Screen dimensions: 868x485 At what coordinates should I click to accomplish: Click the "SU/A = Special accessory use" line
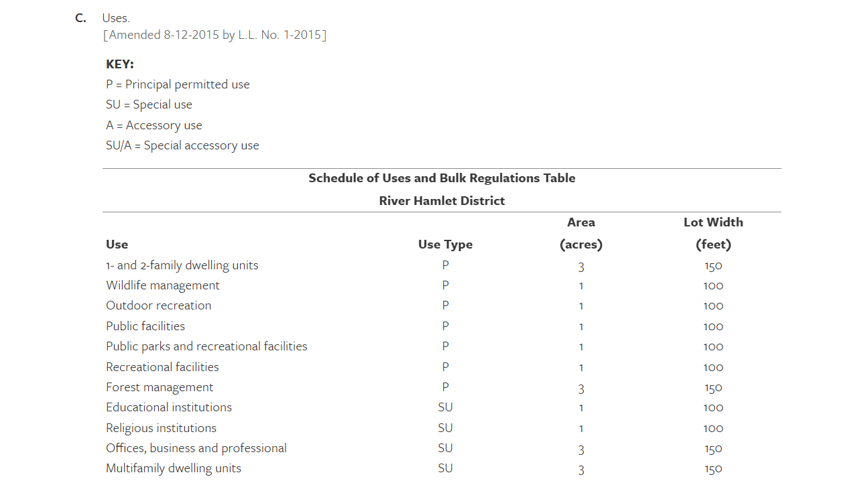point(182,145)
